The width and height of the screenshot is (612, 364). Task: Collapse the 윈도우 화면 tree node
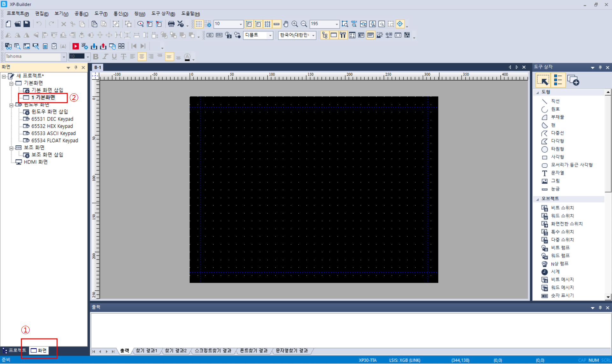click(x=11, y=105)
